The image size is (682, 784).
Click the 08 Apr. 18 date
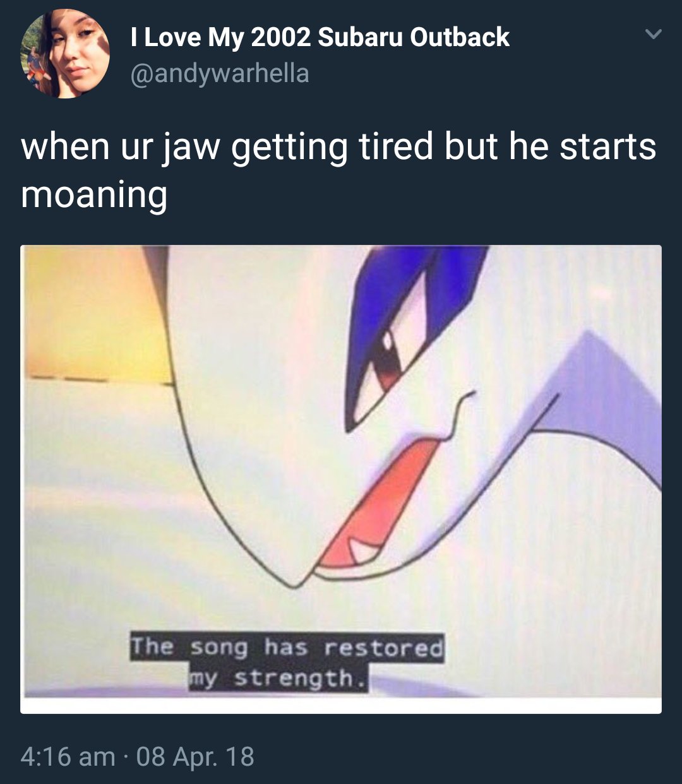point(195,756)
